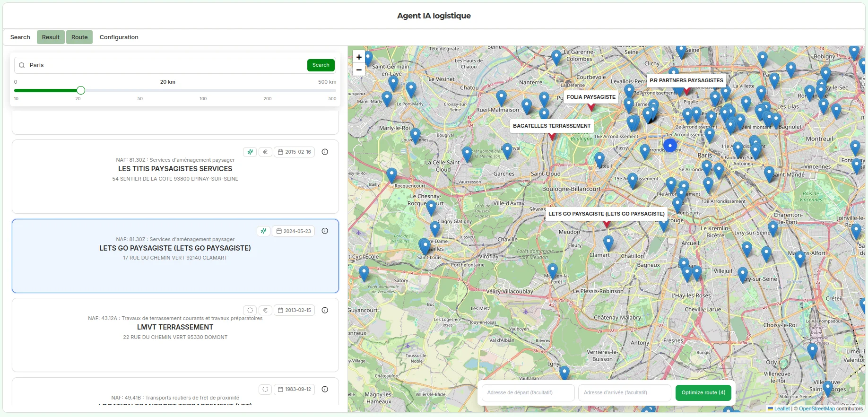868x417 pixels.
Task: Open info icon beside date 1983-09-12
Action: (325, 390)
